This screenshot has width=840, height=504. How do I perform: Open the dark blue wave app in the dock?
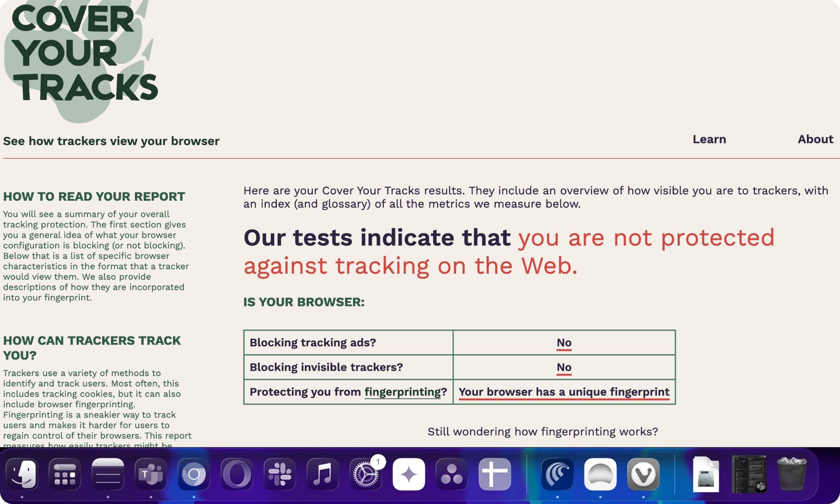(557, 474)
